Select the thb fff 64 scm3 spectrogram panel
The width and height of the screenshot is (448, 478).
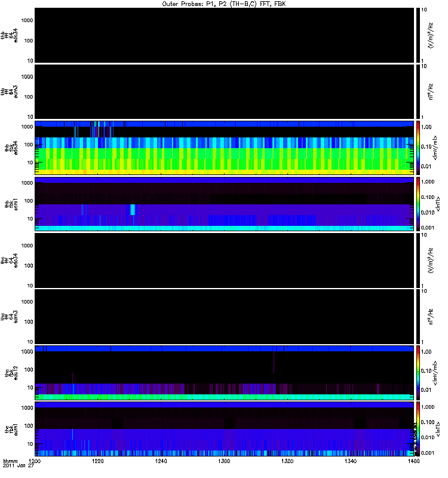click(x=224, y=91)
